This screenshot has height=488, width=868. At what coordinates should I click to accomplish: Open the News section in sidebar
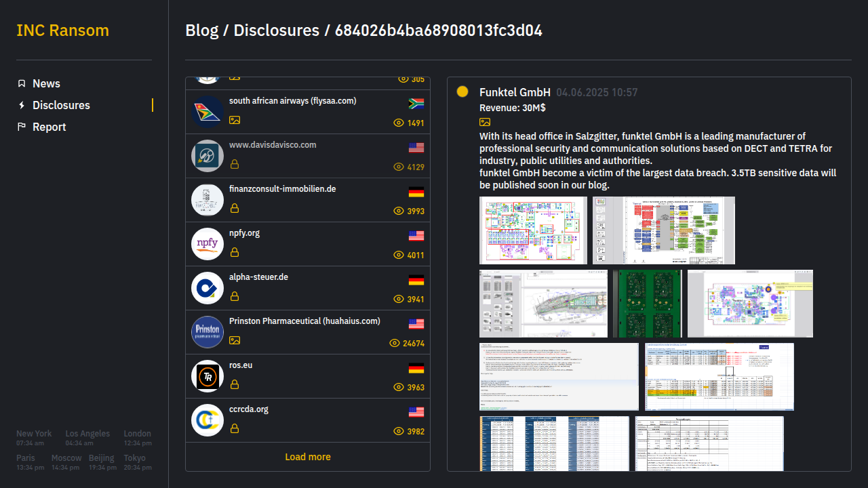tap(46, 83)
